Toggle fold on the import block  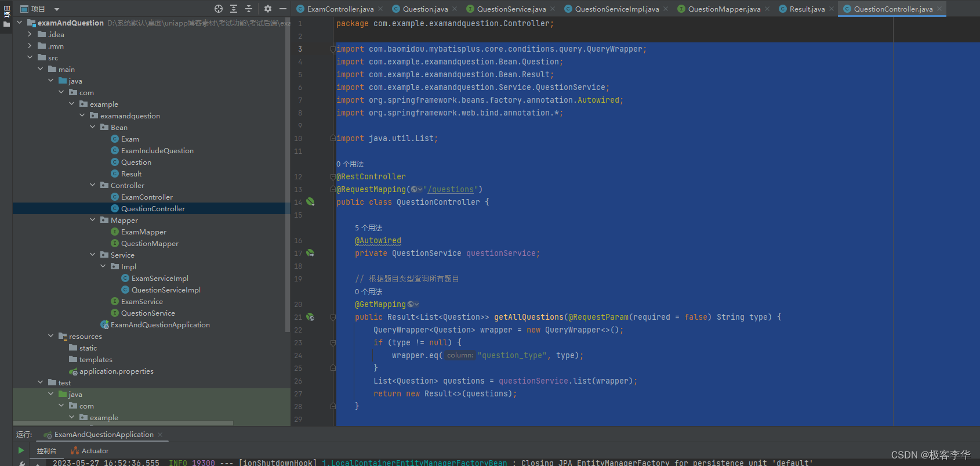pyautogui.click(x=333, y=49)
